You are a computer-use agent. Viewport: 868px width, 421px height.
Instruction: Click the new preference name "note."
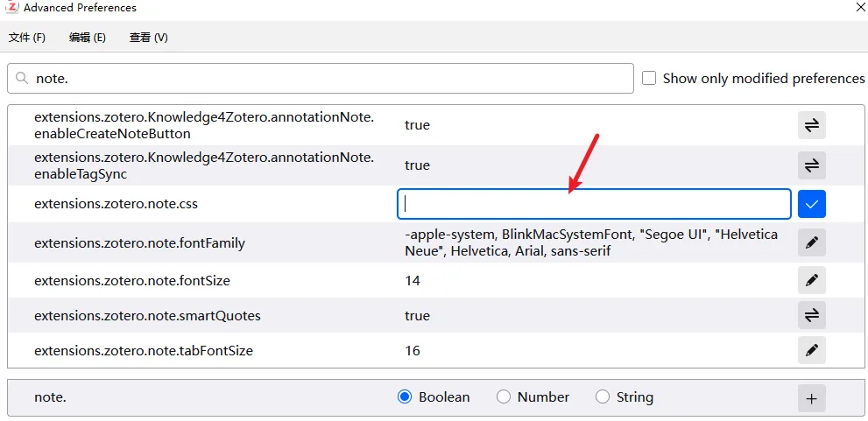pos(51,397)
